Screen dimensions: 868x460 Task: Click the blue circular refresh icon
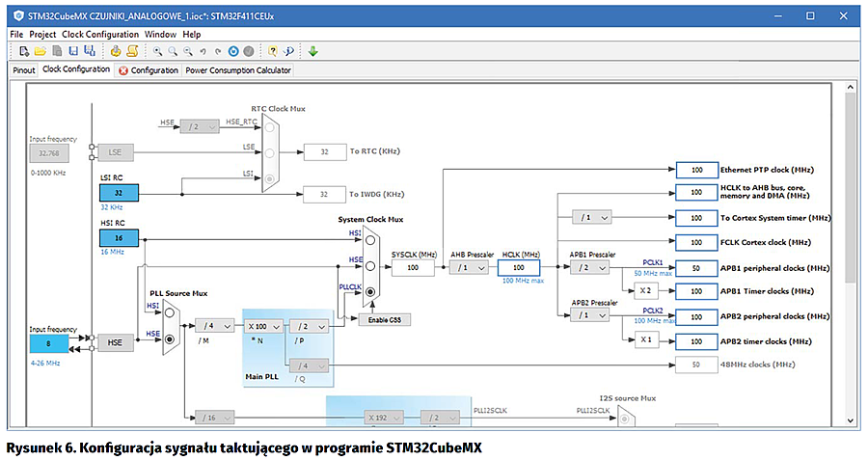pos(233,50)
